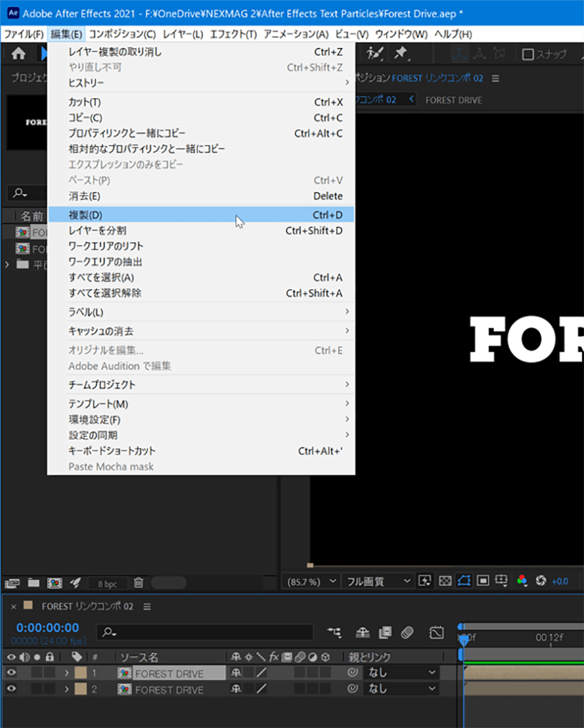Choose 複製(D) from the Edit menu
The image size is (584, 728).
(86, 215)
